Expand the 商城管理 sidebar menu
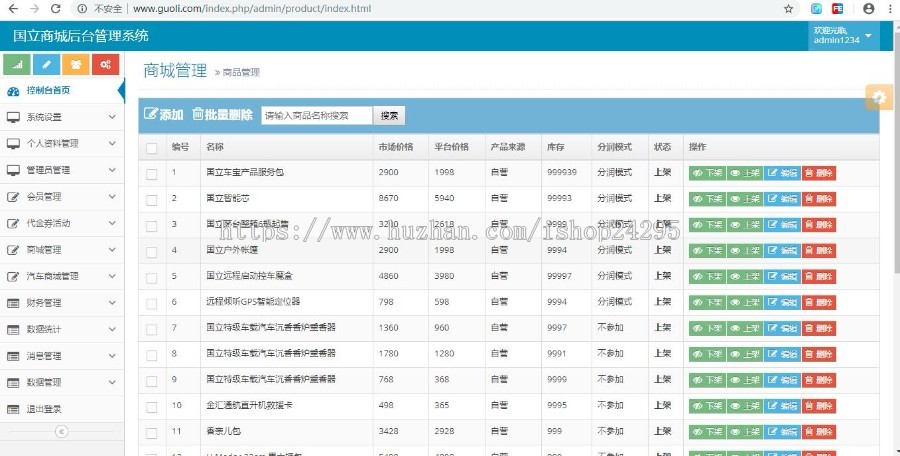 coord(61,250)
